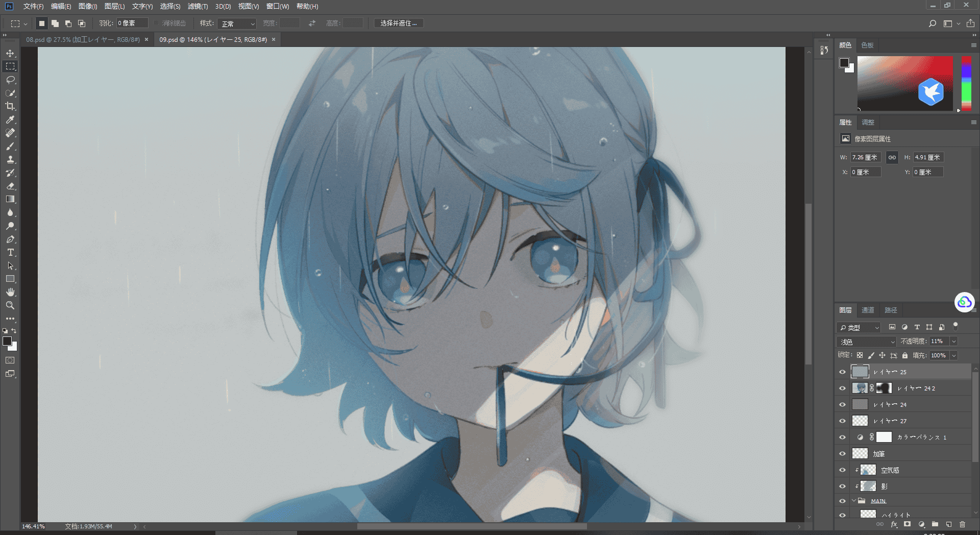Click the 选择并遮住 button
This screenshot has width=980, height=535.
point(399,23)
